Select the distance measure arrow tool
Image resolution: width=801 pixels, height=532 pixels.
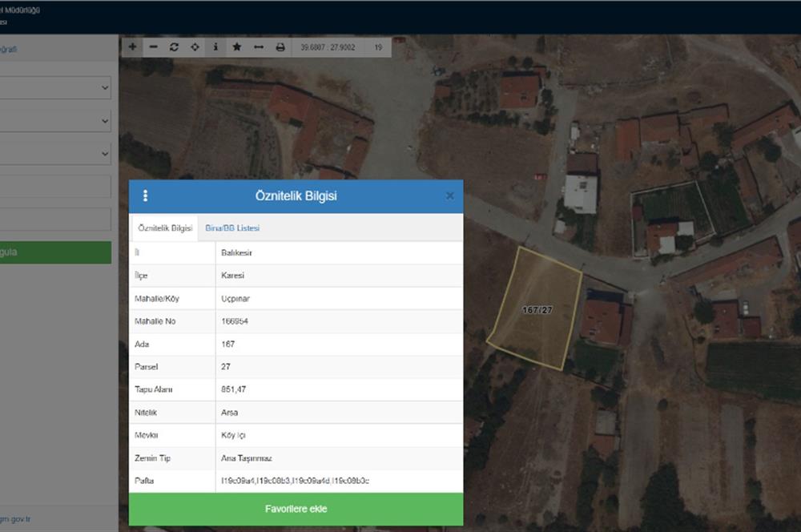click(258, 47)
